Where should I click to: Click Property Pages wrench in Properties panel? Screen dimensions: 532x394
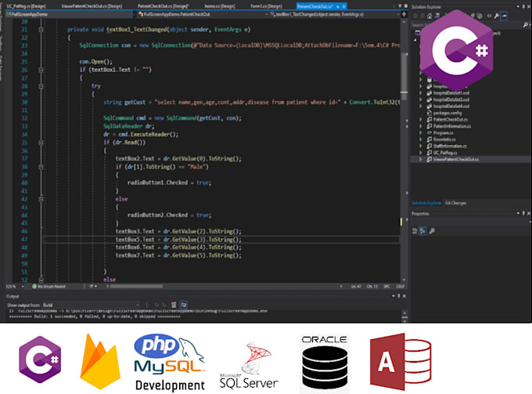pos(432,231)
